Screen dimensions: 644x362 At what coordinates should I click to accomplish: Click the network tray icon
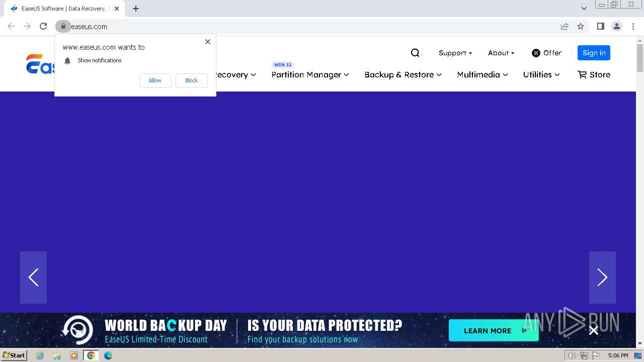pyautogui.click(x=584, y=355)
